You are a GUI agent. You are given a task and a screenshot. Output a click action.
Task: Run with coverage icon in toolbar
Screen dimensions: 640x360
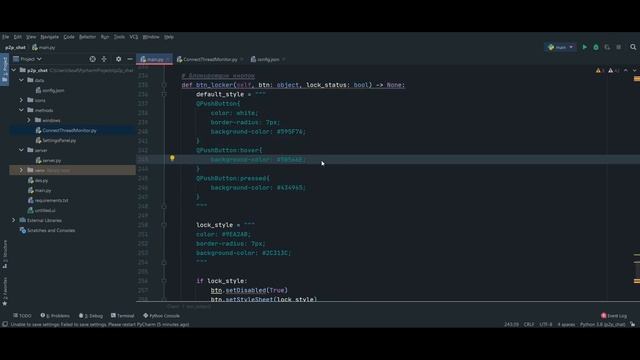(607, 47)
